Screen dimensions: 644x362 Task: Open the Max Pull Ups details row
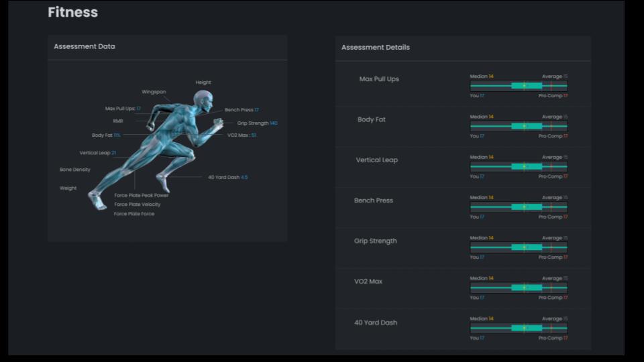tap(379, 79)
